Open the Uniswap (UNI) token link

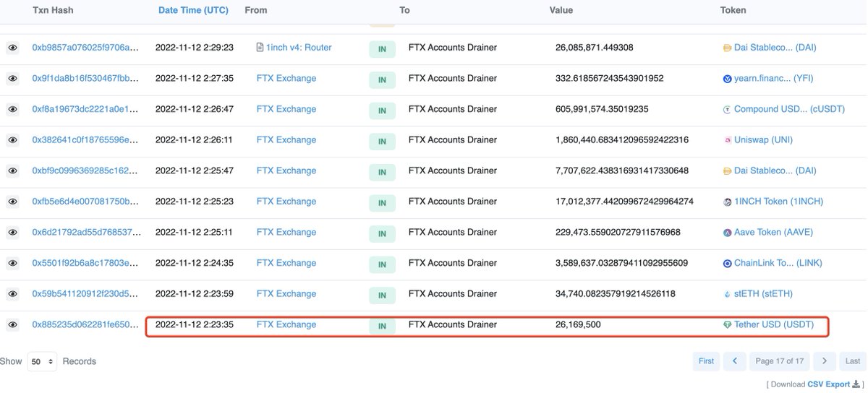point(764,139)
